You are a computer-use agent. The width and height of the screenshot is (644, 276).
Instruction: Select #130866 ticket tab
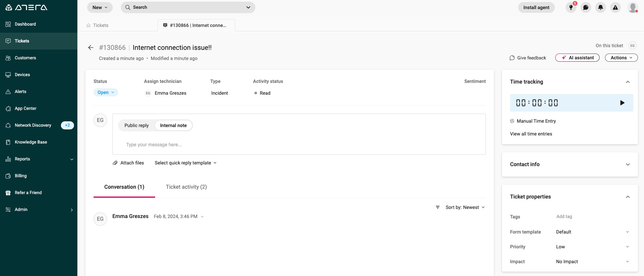pos(196,25)
